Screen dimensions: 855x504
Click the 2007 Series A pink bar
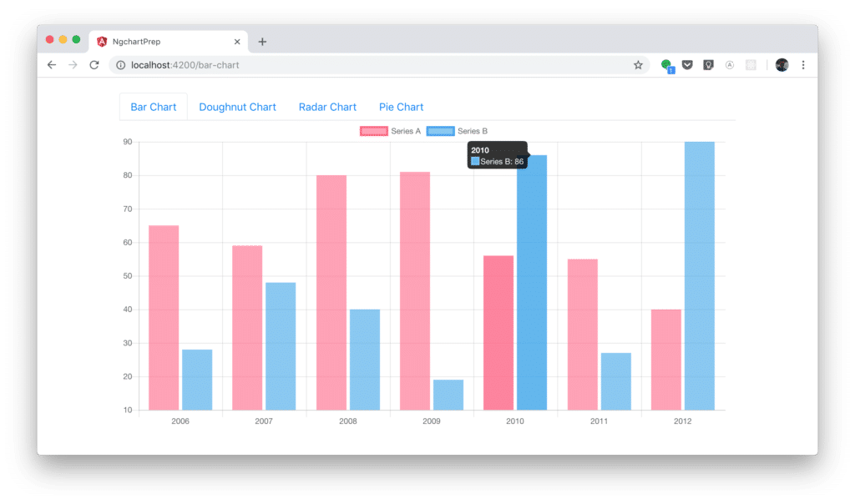coord(247,327)
